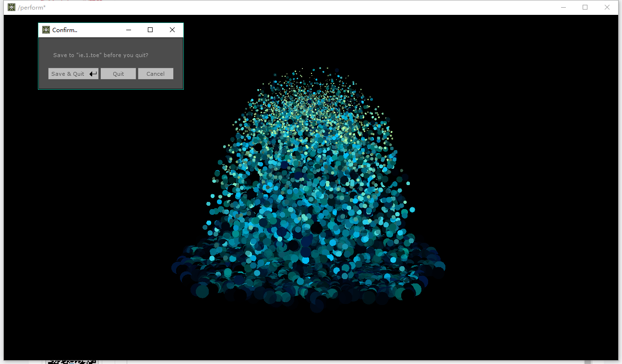The width and height of the screenshot is (622, 364).
Task: Click Save & Quit in the Confirm dialog
Action: [69, 73]
